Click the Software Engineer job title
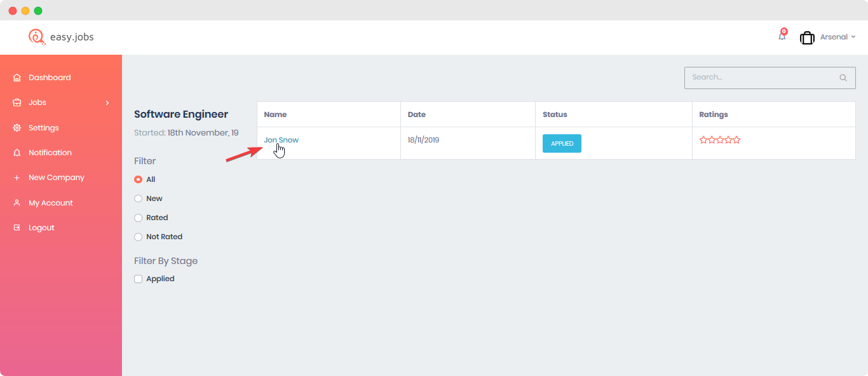The width and height of the screenshot is (868, 376). 181,115
